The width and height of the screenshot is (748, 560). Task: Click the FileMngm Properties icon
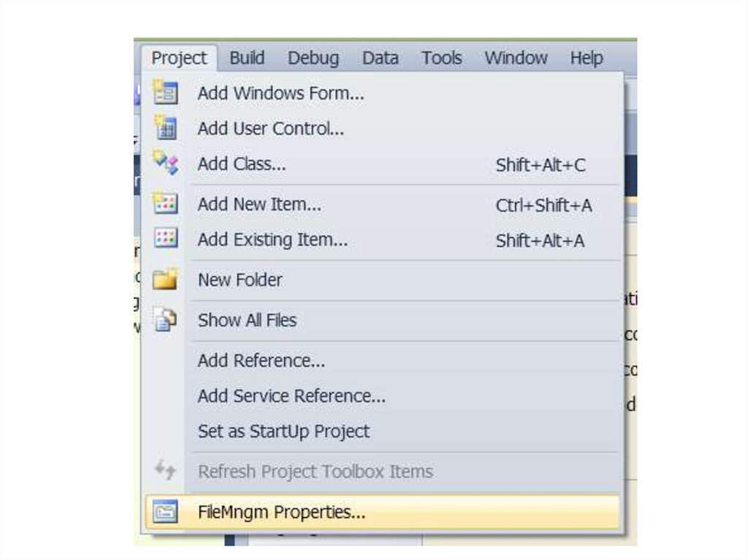point(165,513)
